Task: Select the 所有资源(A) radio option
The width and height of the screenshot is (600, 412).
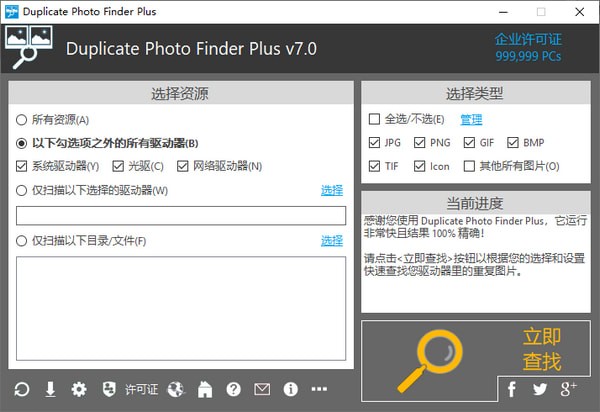Action: pos(23,120)
